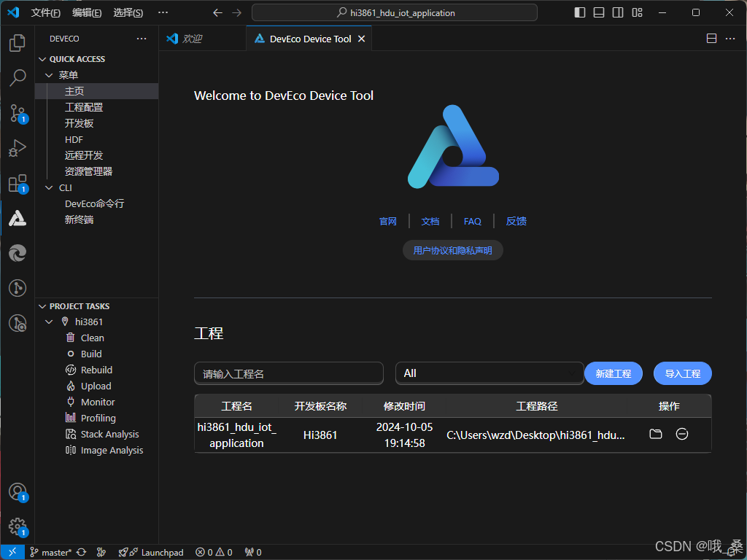Click the master* branch in status bar
The width and height of the screenshot is (747, 560).
[x=51, y=552]
